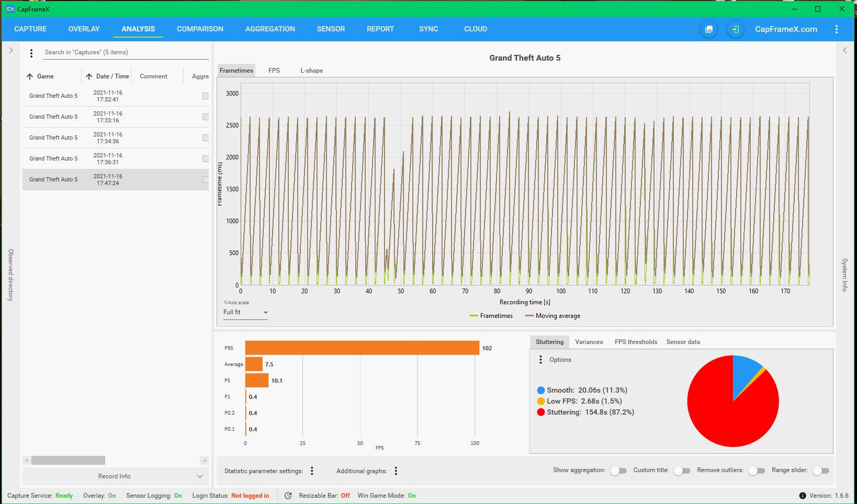Click the CapFrameX app logo in title bar
This screenshot has height=504, width=857.
10,9
